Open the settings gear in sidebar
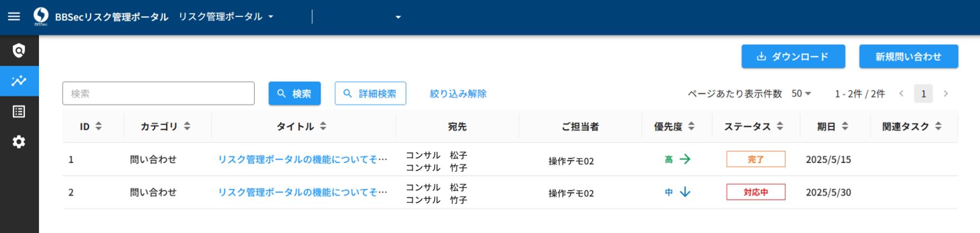 (19, 142)
